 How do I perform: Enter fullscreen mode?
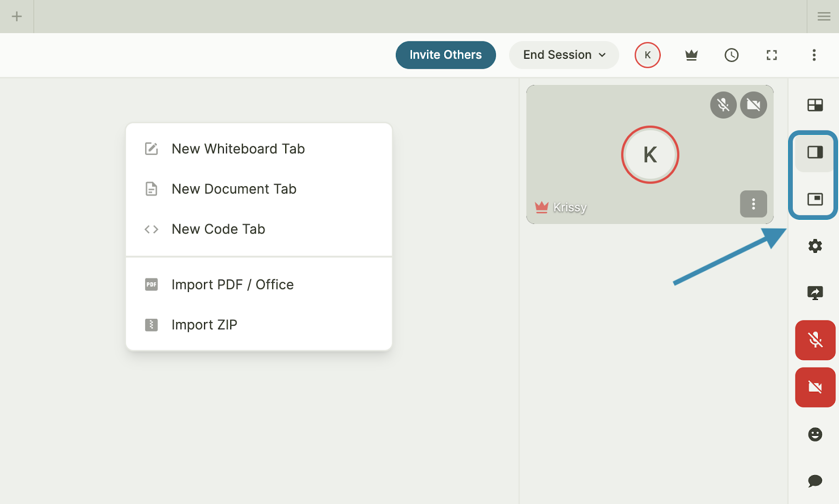point(771,55)
